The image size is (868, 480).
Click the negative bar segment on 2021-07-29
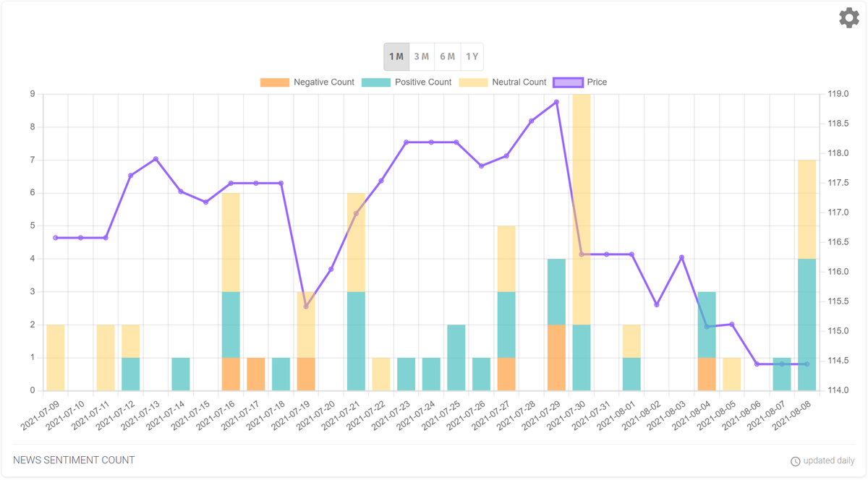pos(556,358)
